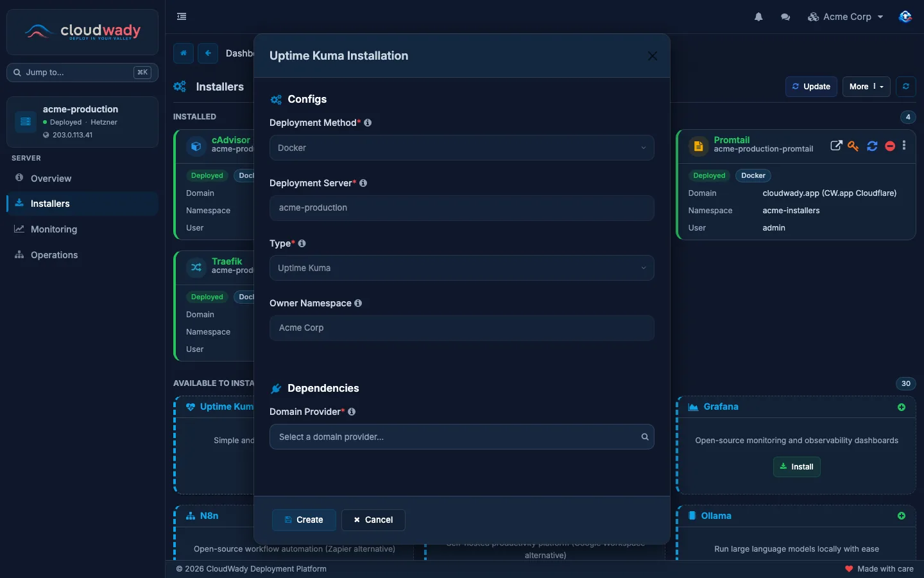Click the Promtail sync refresh icon

[x=872, y=146]
